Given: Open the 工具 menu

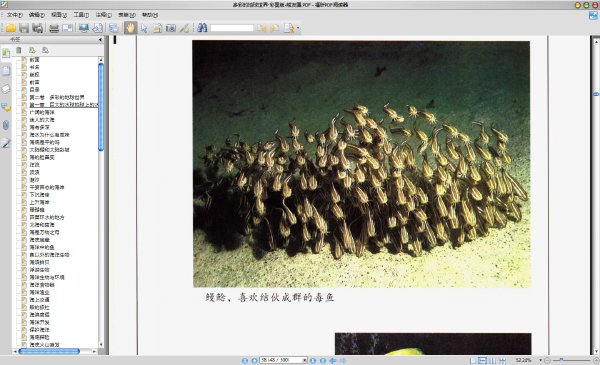Looking at the screenshot, I should click(x=81, y=15).
